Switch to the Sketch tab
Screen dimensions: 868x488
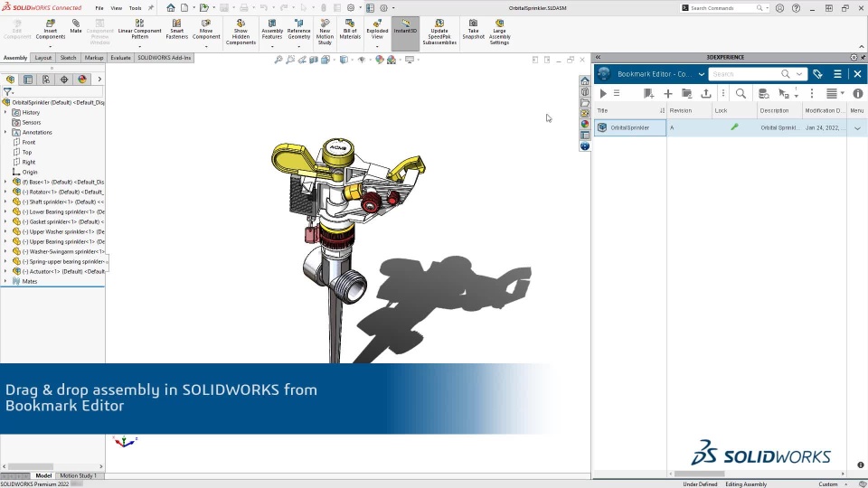click(x=68, y=58)
